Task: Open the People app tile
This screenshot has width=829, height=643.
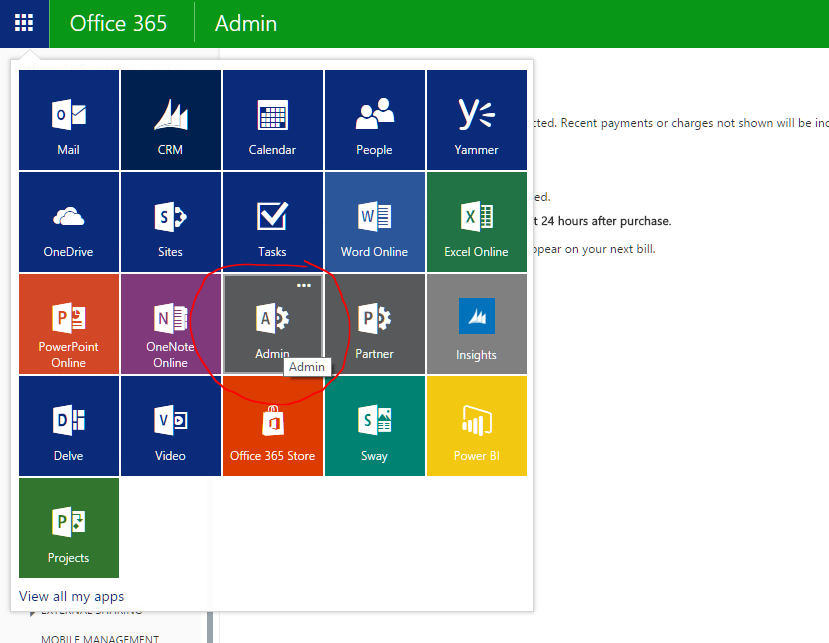Action: [x=374, y=120]
